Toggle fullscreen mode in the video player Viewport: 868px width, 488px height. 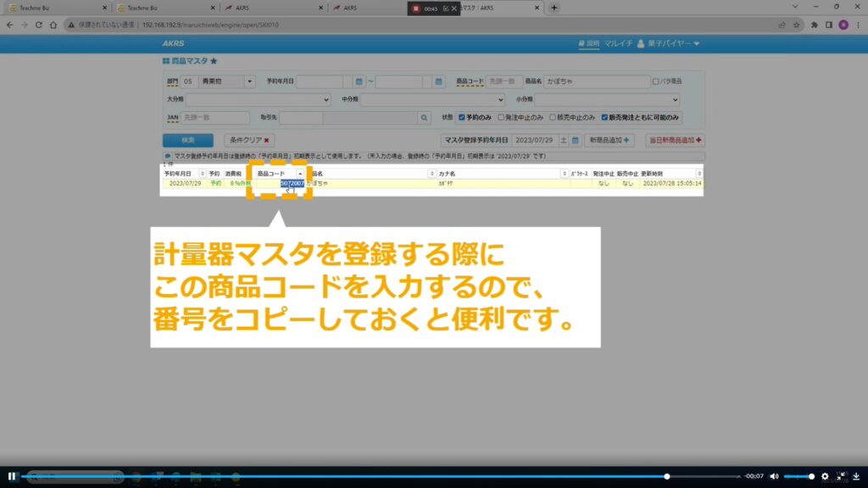coord(841,476)
